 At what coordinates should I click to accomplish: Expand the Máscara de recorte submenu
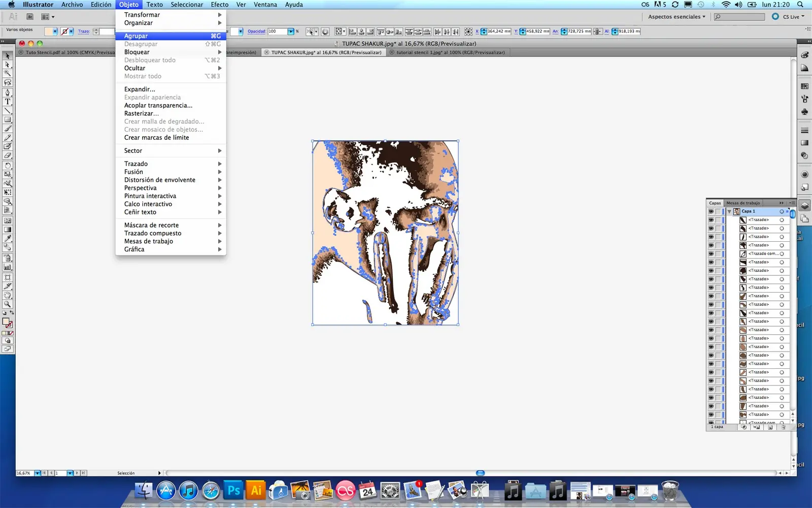(171, 225)
